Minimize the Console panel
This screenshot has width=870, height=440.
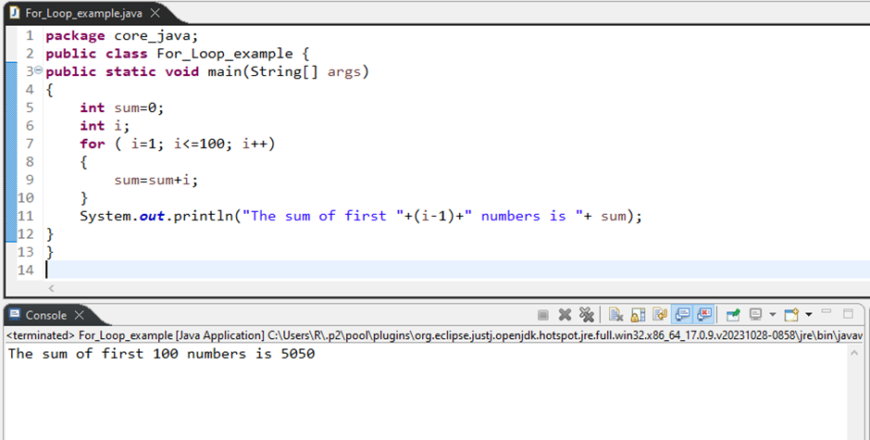tap(829, 314)
